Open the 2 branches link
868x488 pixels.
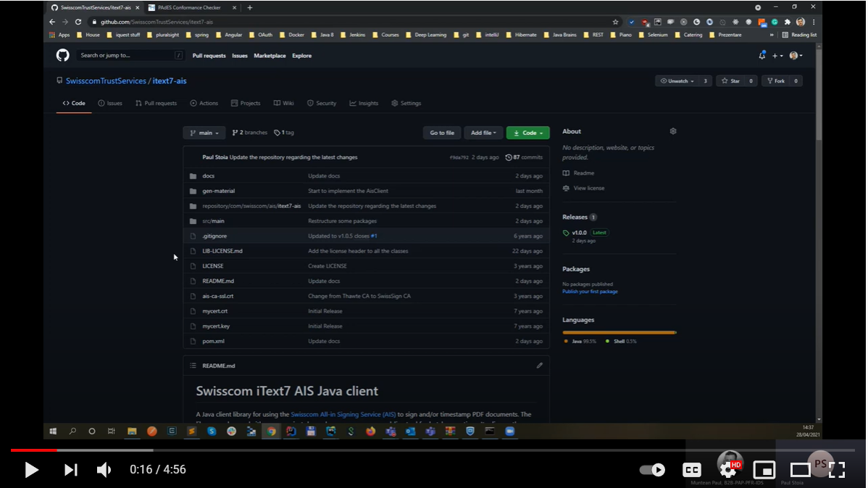pyautogui.click(x=250, y=133)
